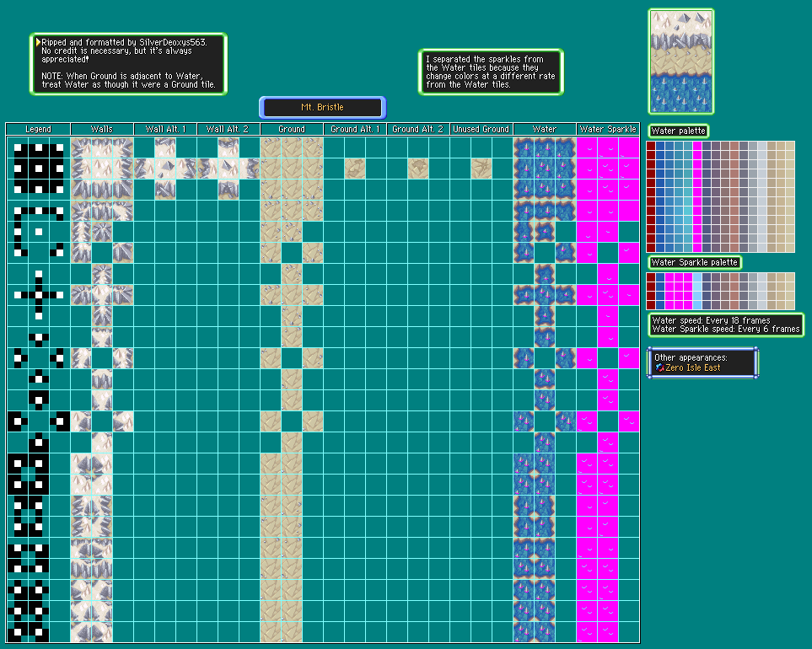
Task: Click "I separated the sparkles from" note line
Action: [485, 60]
